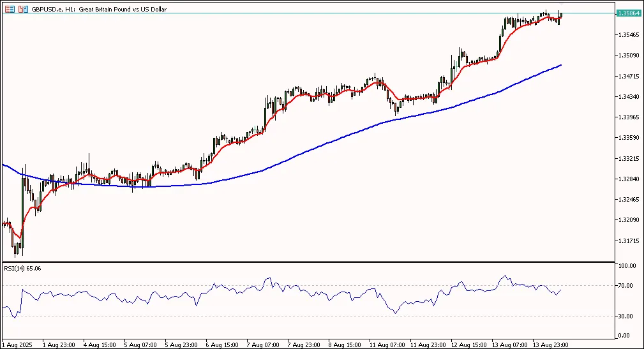644x349 pixels.
Task: Click time axis label 6 Aug 15:00
Action: point(222,345)
